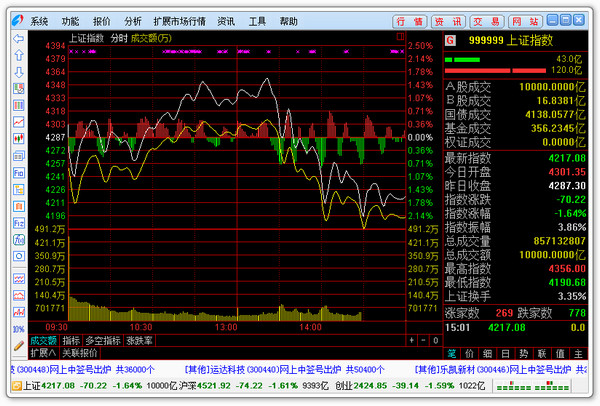This screenshot has width=600, height=406.
Task: Click the circle icon in left sidebar
Action: pyautogui.click(x=18, y=256)
